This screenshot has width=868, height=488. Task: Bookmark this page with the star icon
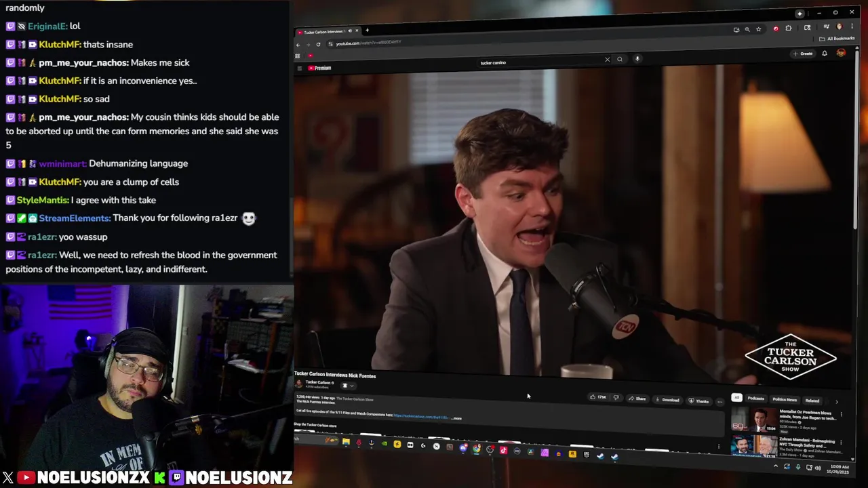(x=759, y=29)
